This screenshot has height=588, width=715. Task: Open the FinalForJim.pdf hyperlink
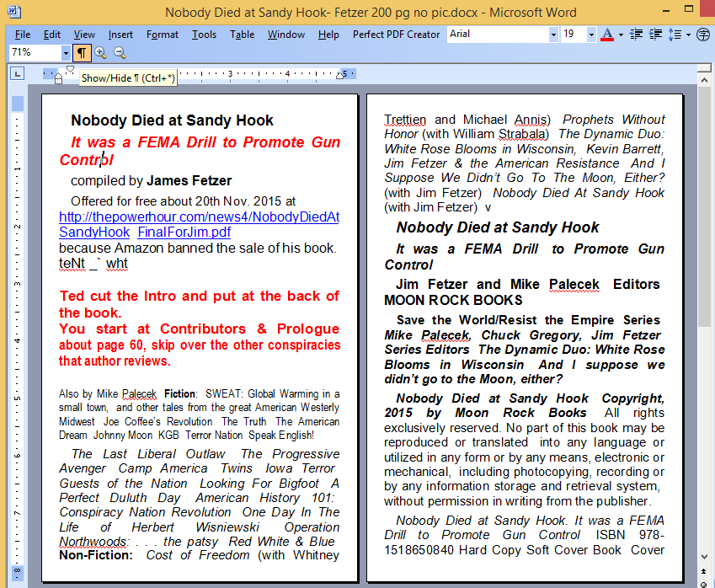tap(184, 233)
